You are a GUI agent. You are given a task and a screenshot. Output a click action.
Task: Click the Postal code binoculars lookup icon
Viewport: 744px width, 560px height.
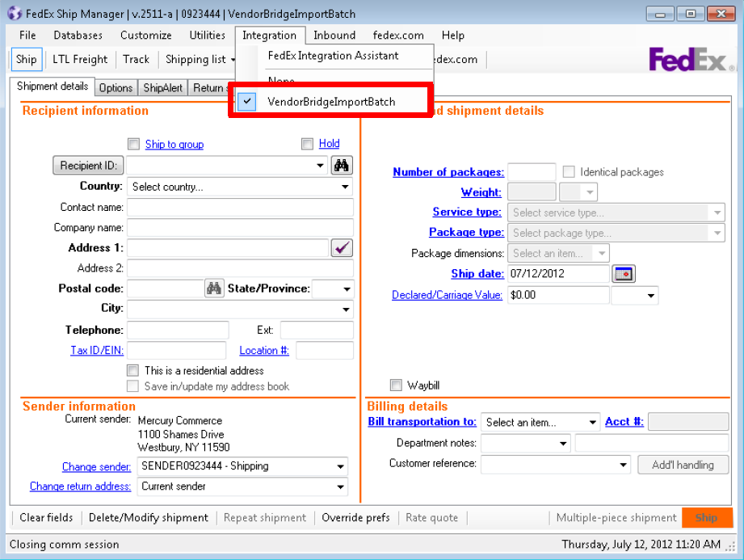coord(214,288)
